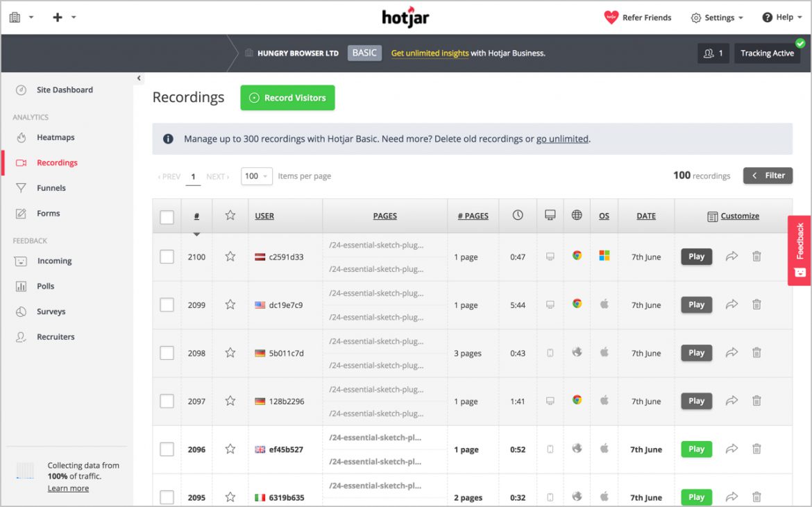Open the Help dropdown menu
This screenshot has width=812, height=507.
click(x=782, y=17)
